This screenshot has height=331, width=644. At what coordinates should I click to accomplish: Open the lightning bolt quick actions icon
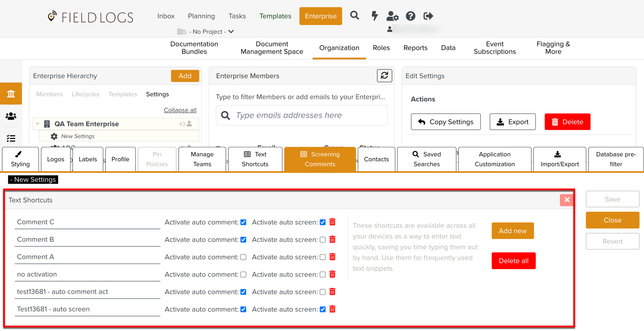tap(375, 16)
